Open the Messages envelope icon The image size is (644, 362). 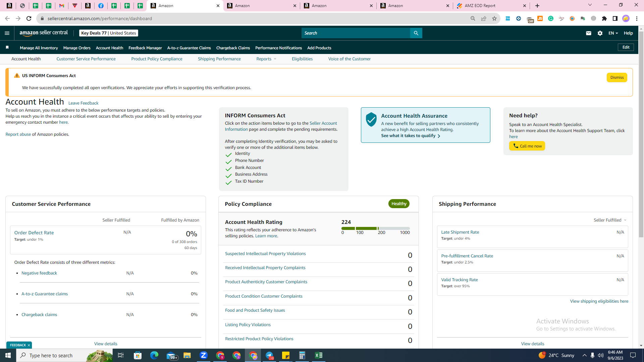click(589, 33)
